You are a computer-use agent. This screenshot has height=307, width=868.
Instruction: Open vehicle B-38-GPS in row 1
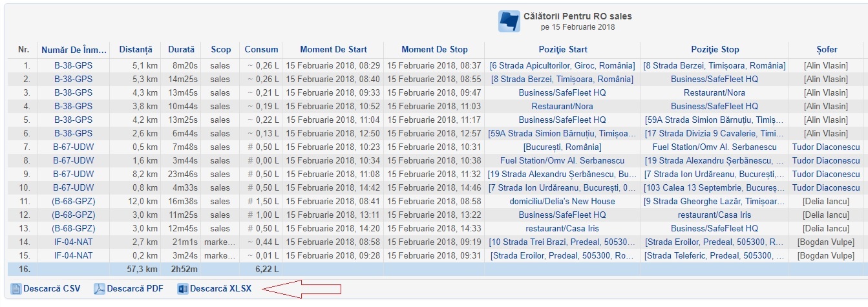(73, 66)
